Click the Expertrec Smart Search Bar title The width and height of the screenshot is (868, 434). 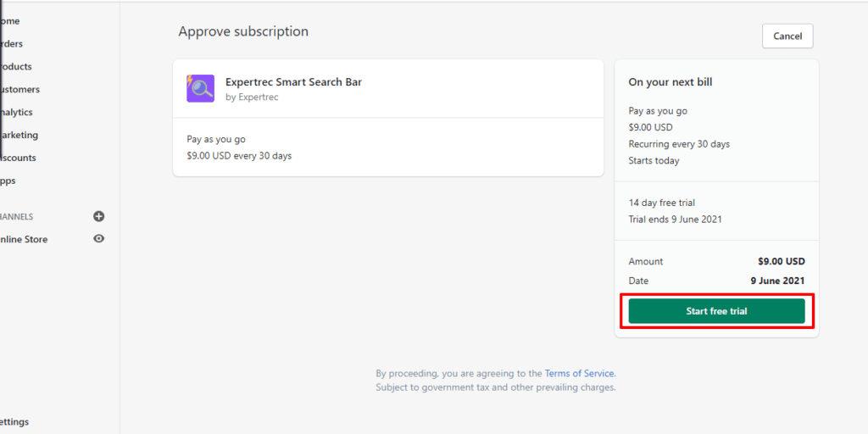293,82
